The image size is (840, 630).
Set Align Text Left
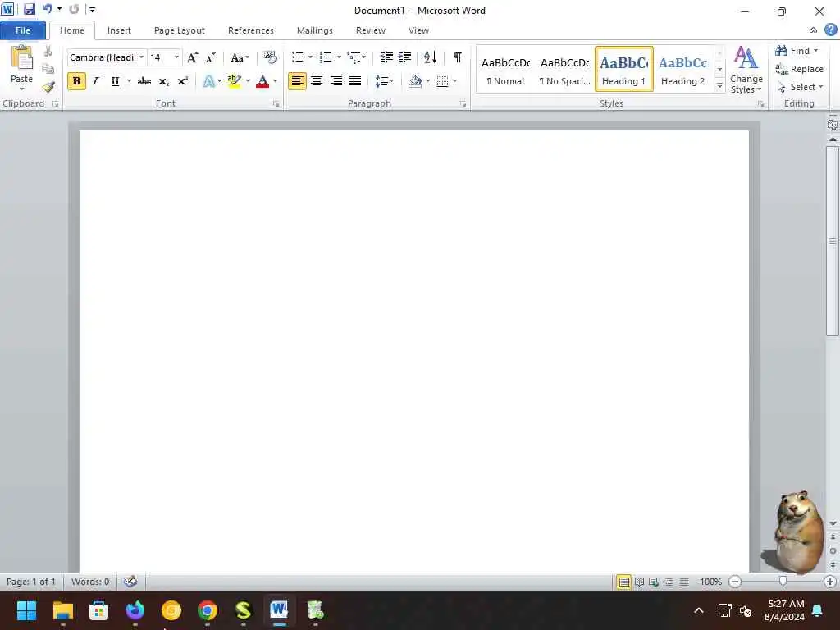(297, 81)
